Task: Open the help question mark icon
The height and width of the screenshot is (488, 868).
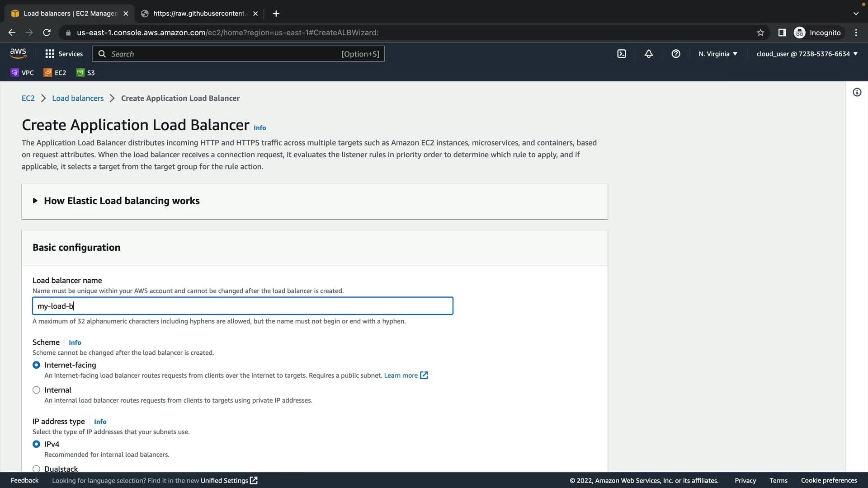Action: [676, 54]
